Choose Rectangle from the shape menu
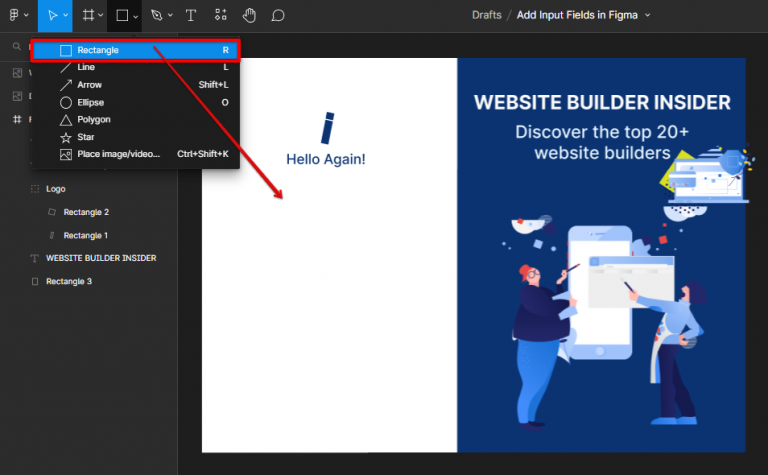The width and height of the screenshot is (768, 475). coord(98,50)
